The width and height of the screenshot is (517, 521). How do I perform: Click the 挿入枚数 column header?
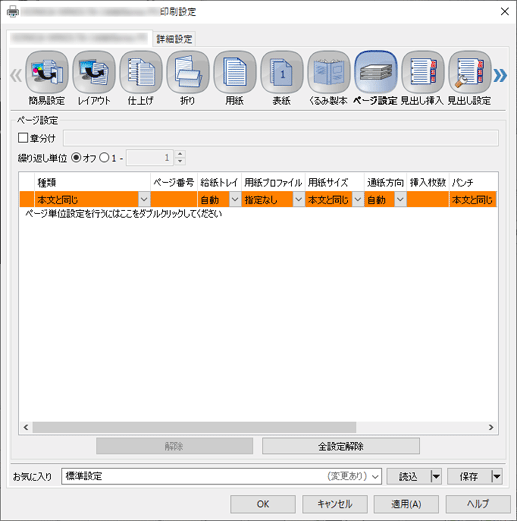pos(428,182)
